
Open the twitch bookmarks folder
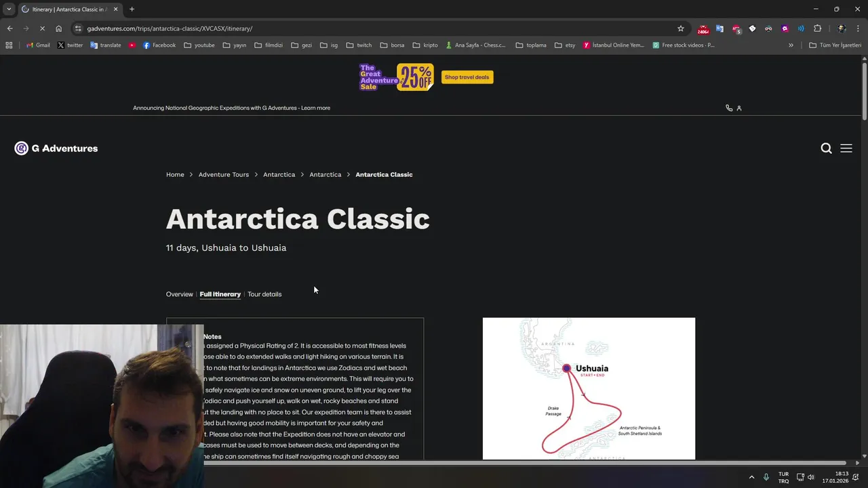tap(359, 45)
